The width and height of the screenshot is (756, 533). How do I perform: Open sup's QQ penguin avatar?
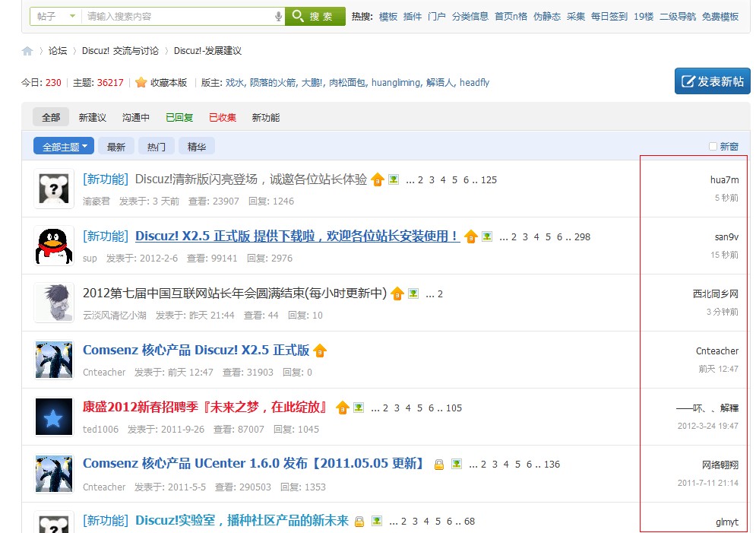click(54, 246)
